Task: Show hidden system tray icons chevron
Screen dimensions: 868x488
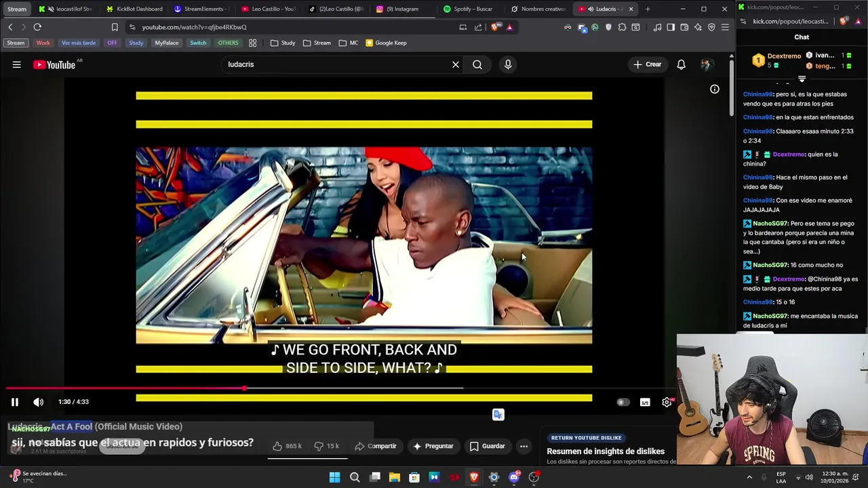Action: point(749,477)
